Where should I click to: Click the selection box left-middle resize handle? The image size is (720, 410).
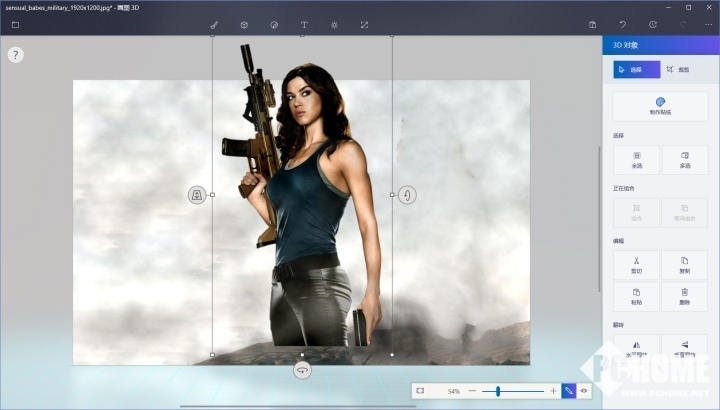click(212, 195)
